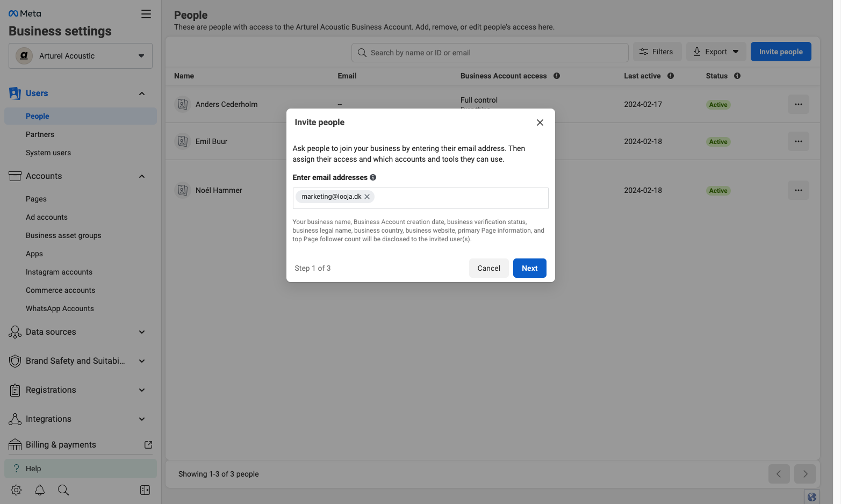Click Cancel in the Invite people dialog
Image resolution: width=841 pixels, height=504 pixels.
pyautogui.click(x=489, y=268)
